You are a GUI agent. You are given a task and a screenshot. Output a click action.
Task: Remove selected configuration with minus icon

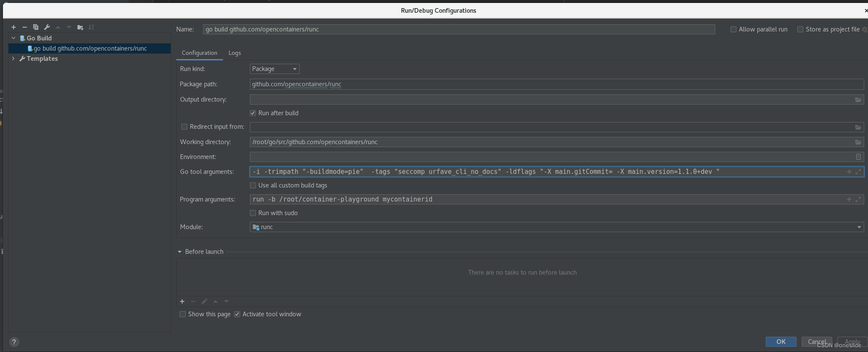pyautogui.click(x=25, y=27)
